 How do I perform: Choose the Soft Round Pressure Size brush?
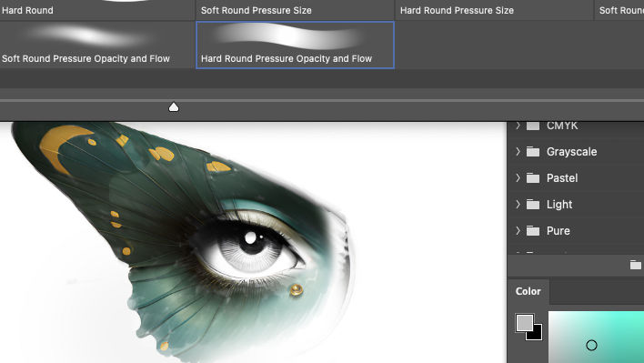(x=295, y=10)
